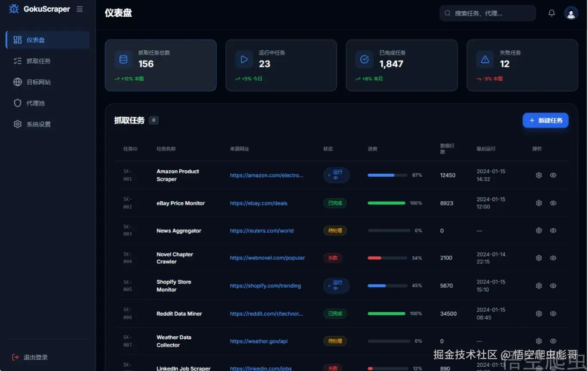This screenshot has width=588, height=371.
Task: Open 代理池 in the sidebar
Action: click(x=48, y=103)
